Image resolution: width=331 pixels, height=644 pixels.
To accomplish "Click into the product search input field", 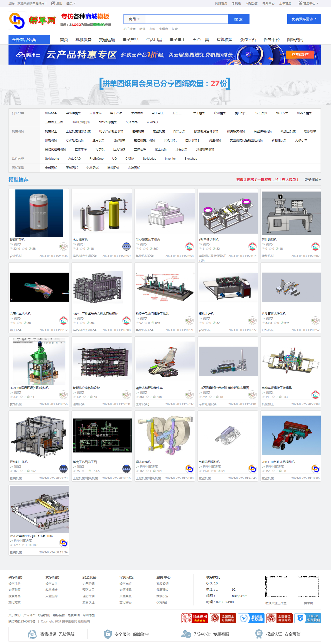I will (x=186, y=19).
